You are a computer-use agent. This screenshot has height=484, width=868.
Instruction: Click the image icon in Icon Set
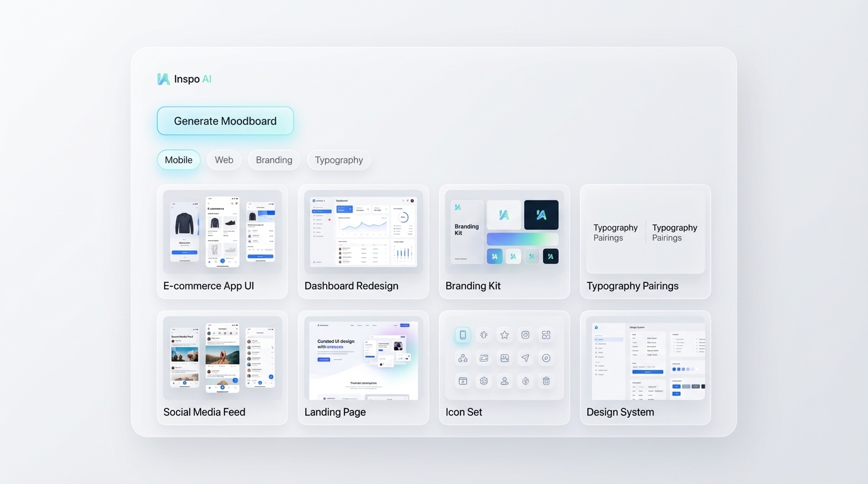point(504,358)
